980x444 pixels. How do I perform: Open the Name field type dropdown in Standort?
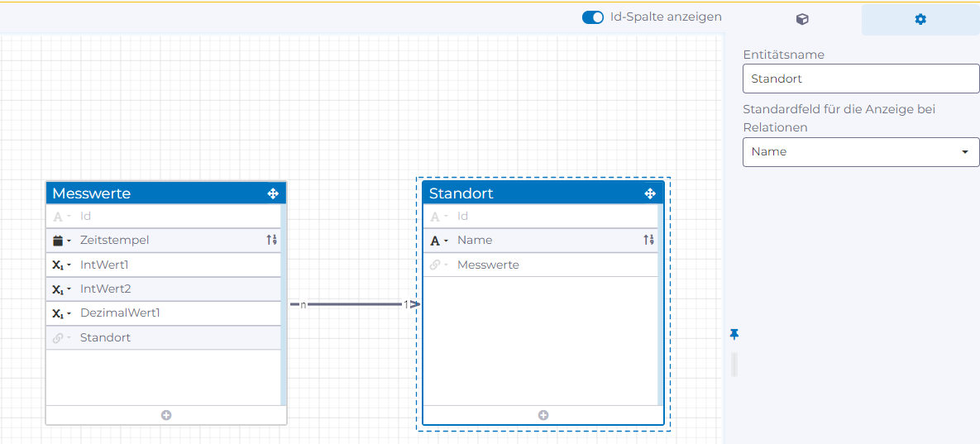point(439,241)
